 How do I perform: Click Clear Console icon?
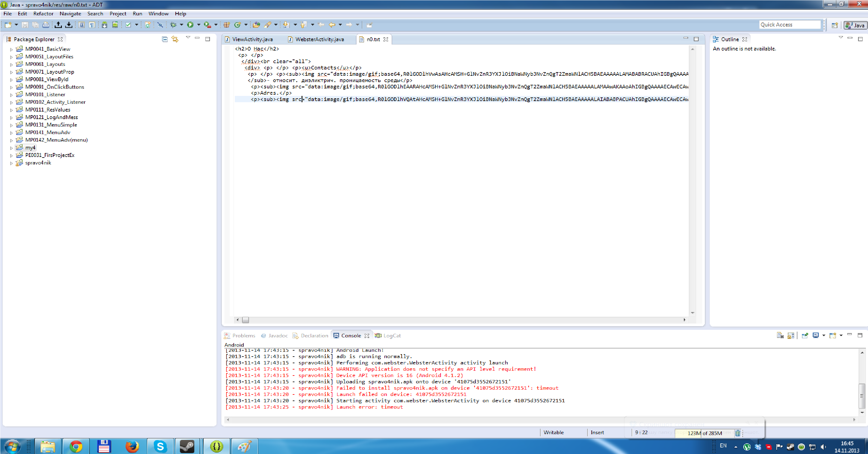pyautogui.click(x=780, y=335)
